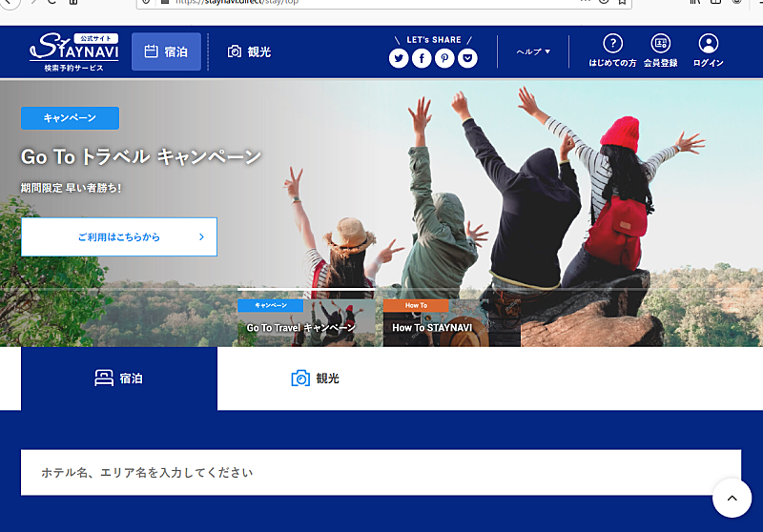Focus the hotel or area name search field
Screen dimensions: 763x532
[381, 472]
